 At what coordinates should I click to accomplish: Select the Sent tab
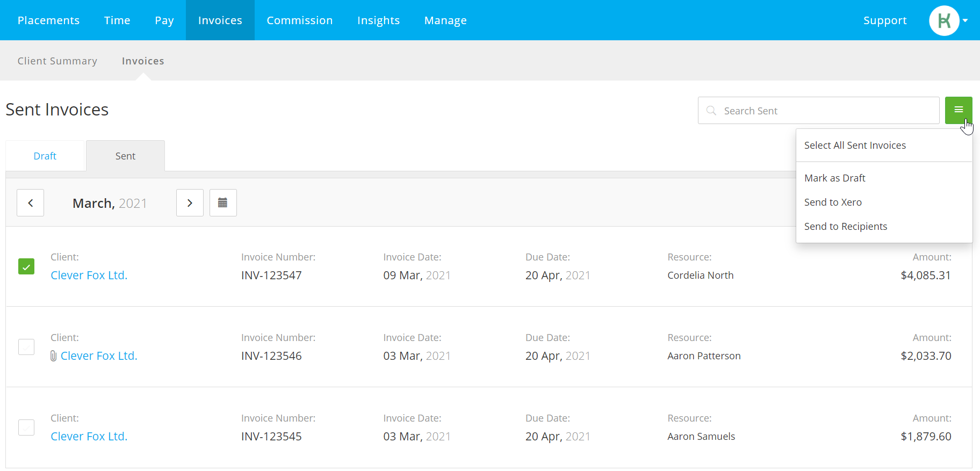pyautogui.click(x=125, y=156)
